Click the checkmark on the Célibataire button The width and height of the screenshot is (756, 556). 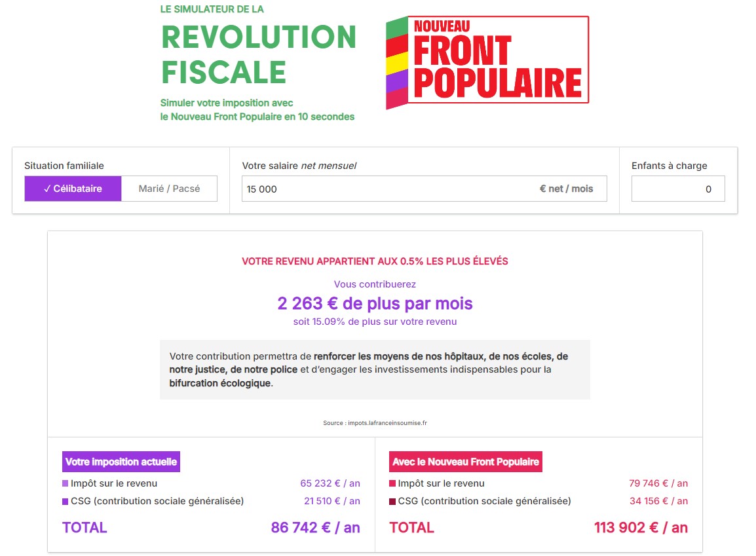(x=47, y=189)
